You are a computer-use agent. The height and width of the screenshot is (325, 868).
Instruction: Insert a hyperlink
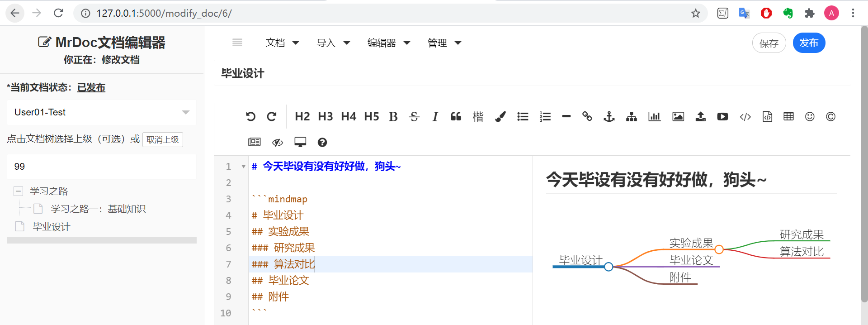(x=587, y=116)
